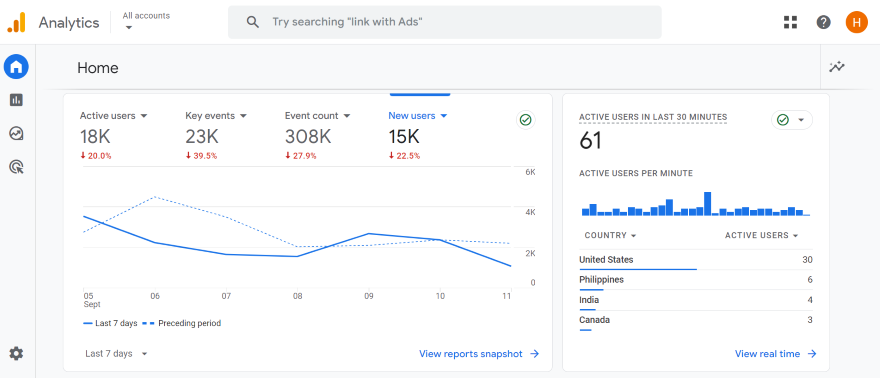Click the India country row
880x378 pixels.
(x=695, y=301)
